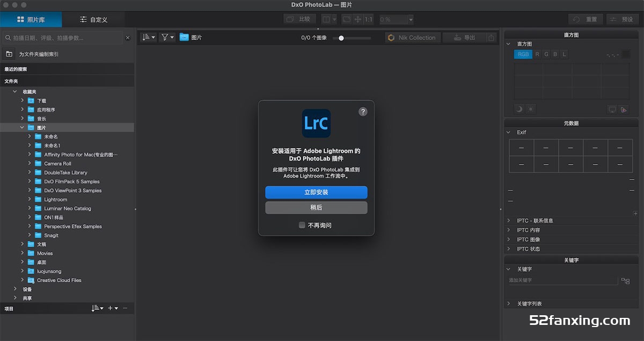The image size is (644, 341).
Task: Switch to the 自定义 tab
Action: point(93,19)
